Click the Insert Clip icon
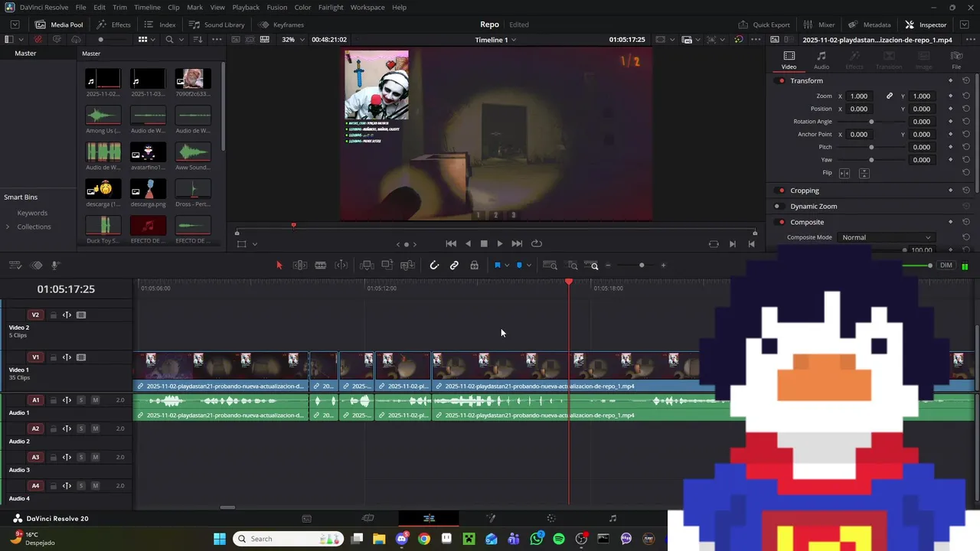Viewport: 980px width, 551px height. click(x=367, y=266)
